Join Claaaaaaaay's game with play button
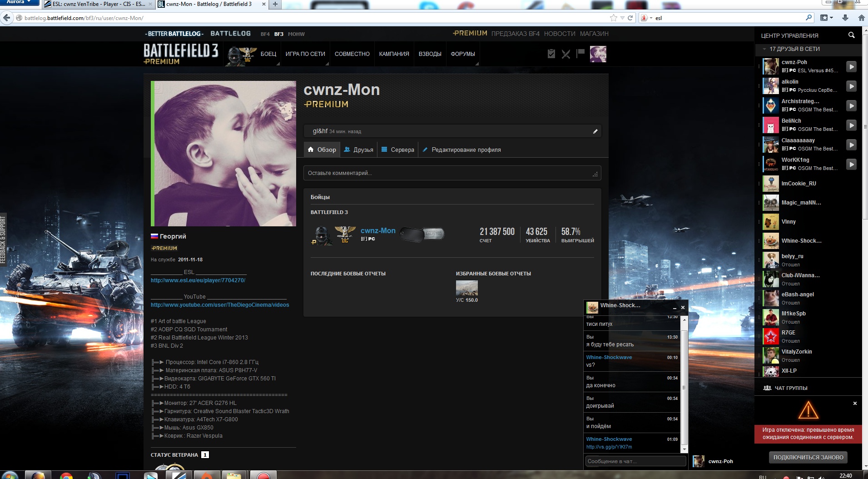The width and height of the screenshot is (868, 479). pos(852,145)
